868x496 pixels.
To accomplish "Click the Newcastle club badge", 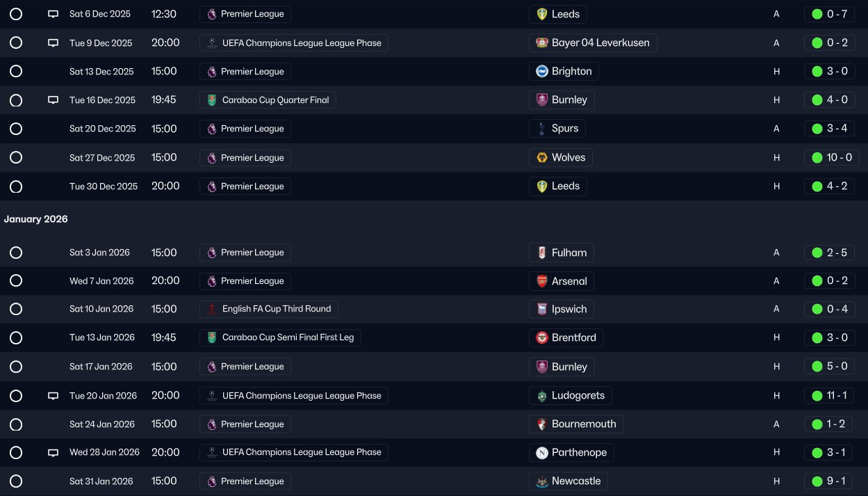I will [x=542, y=481].
